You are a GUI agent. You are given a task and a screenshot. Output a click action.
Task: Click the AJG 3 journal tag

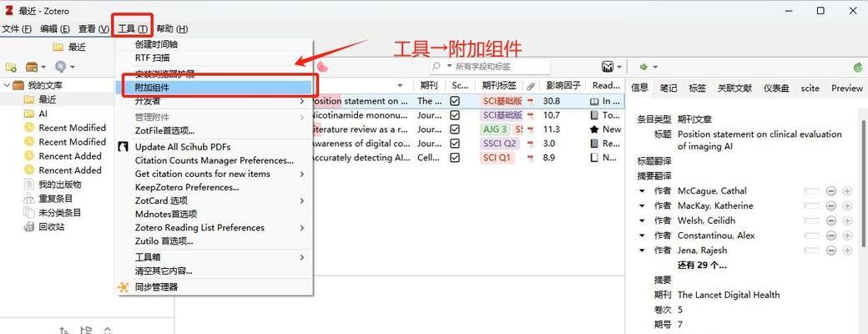[495, 129]
